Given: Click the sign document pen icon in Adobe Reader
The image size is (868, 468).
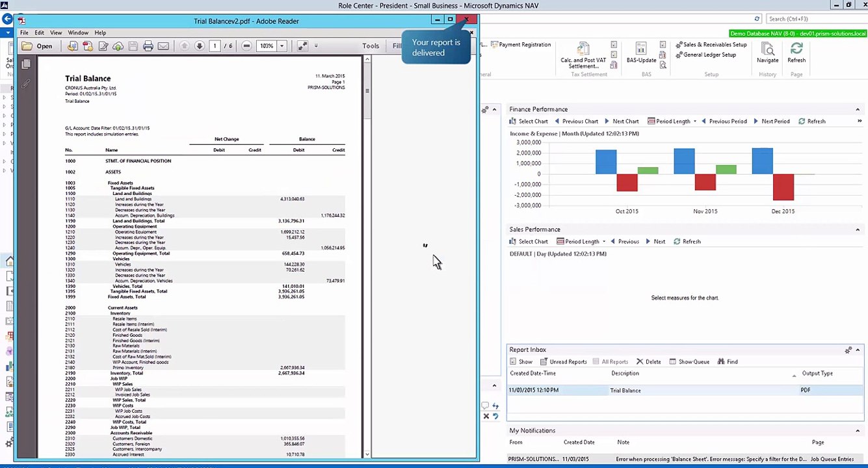Looking at the screenshot, I should click(103, 46).
